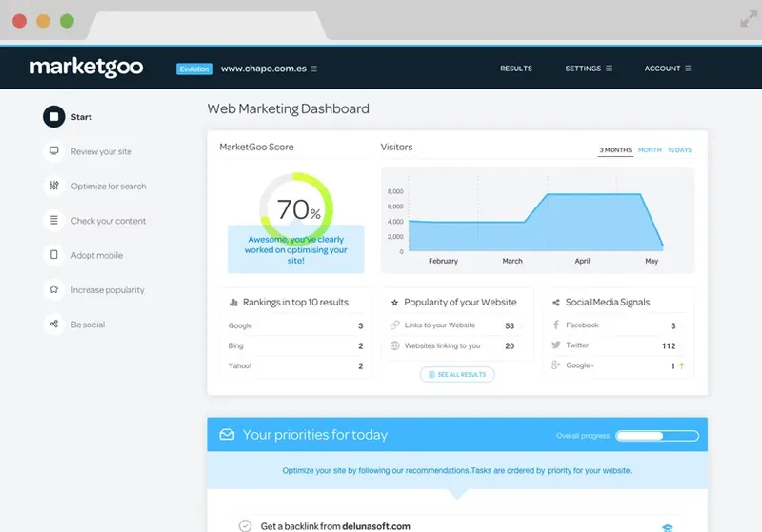Click the Start step icon in sidebar

click(54, 117)
